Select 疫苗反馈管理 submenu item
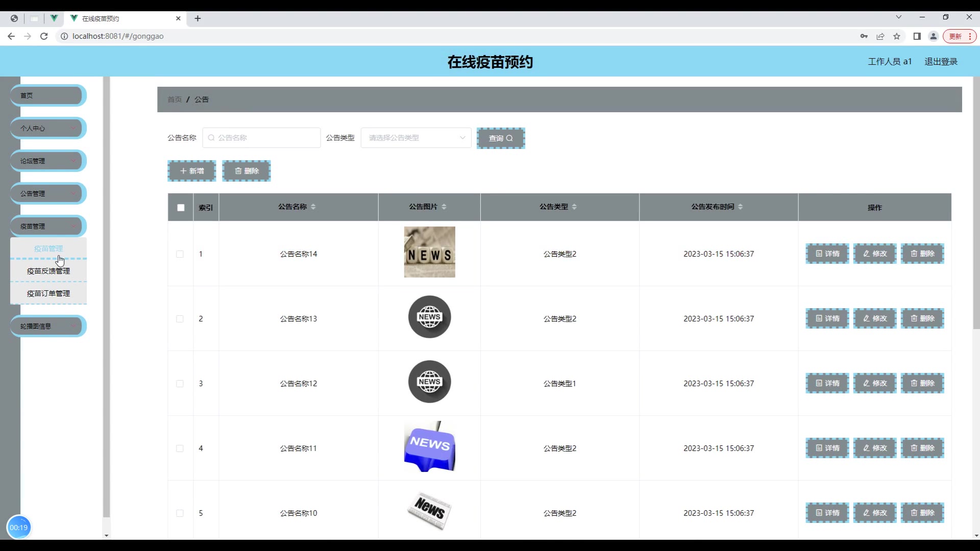The image size is (980, 551). pyautogui.click(x=48, y=271)
